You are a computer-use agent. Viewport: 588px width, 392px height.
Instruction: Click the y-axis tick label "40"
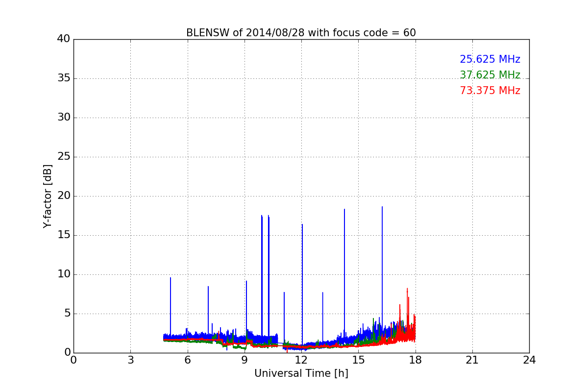click(x=64, y=39)
